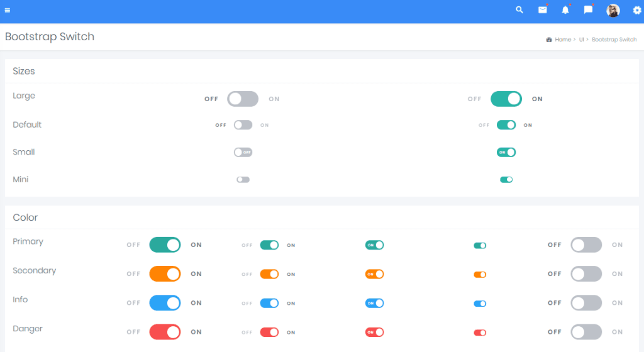Open the hamburger menu icon
Viewport: 644px width, 352px height.
tap(8, 10)
